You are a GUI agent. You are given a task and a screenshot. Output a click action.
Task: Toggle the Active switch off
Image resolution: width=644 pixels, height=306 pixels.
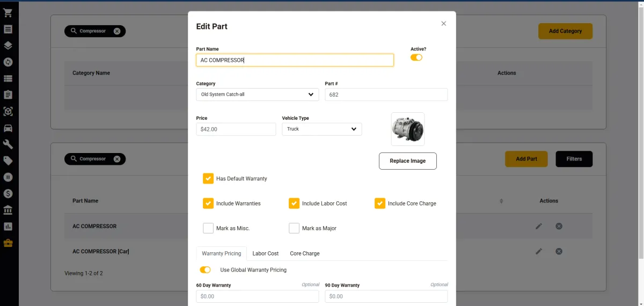click(416, 57)
